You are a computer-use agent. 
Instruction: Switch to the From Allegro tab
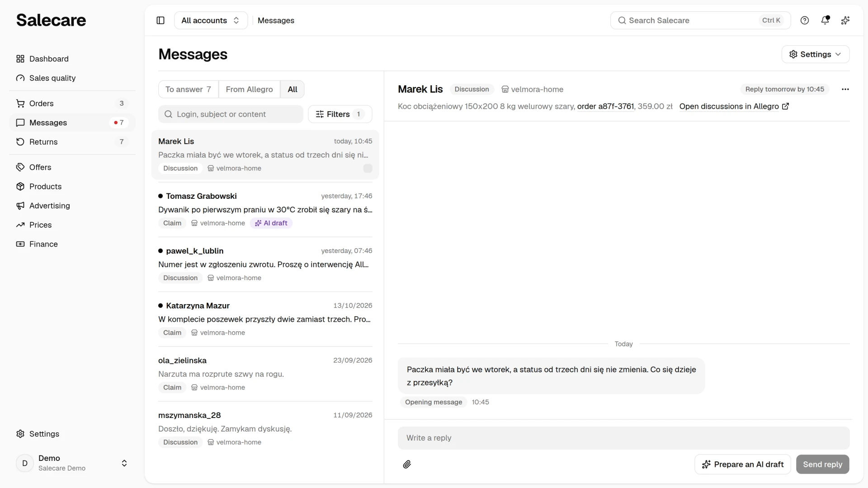click(x=250, y=89)
